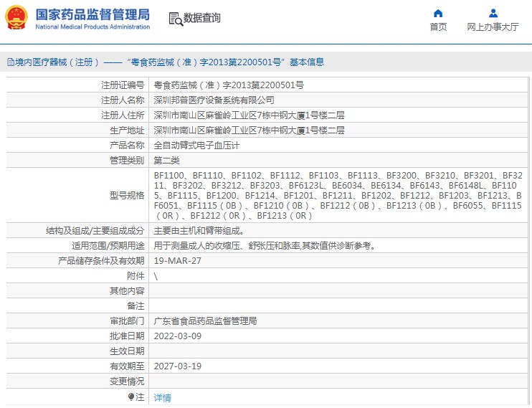Image resolution: width=532 pixels, height=408 pixels.
Task: Click the 生产地址 row label
Action: point(127,131)
